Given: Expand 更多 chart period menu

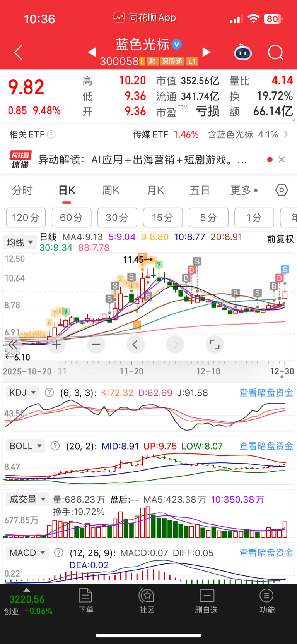Looking at the screenshot, I should (x=244, y=190).
